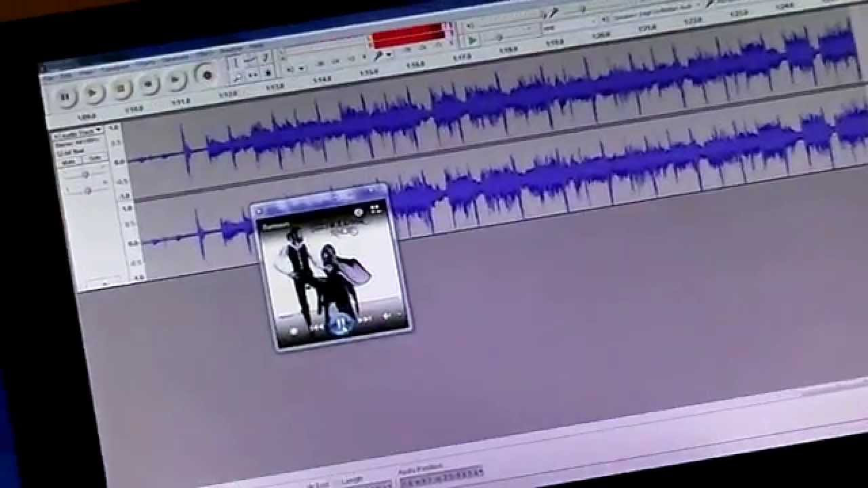Pause the song in the mini player
This screenshot has height=488, width=868.
tap(340, 324)
